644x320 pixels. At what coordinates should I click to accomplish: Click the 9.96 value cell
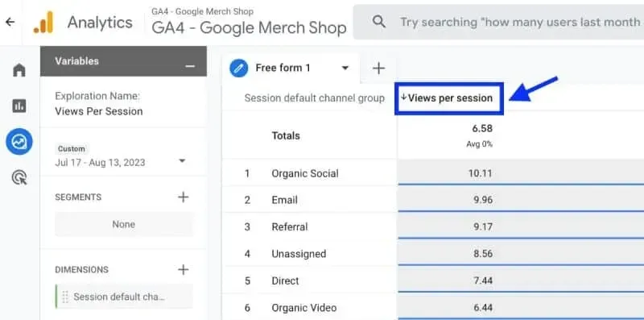(482, 200)
